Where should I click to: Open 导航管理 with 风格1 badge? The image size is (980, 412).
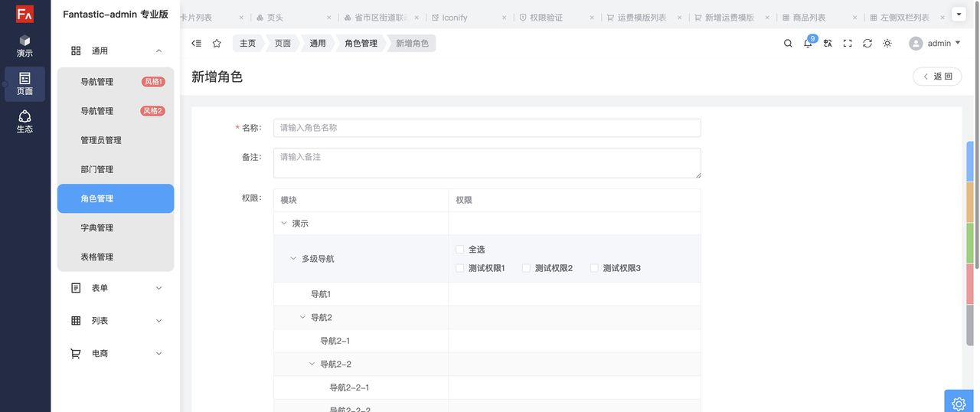point(116,82)
